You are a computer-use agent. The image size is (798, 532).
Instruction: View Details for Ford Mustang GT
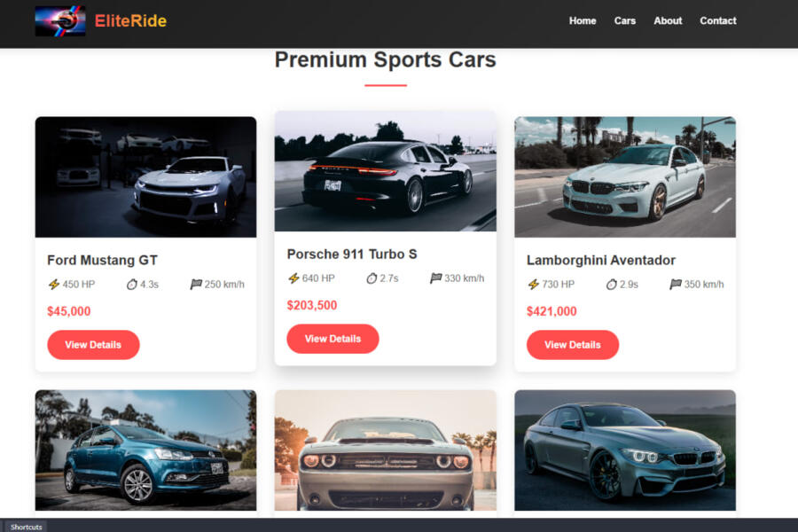point(93,345)
